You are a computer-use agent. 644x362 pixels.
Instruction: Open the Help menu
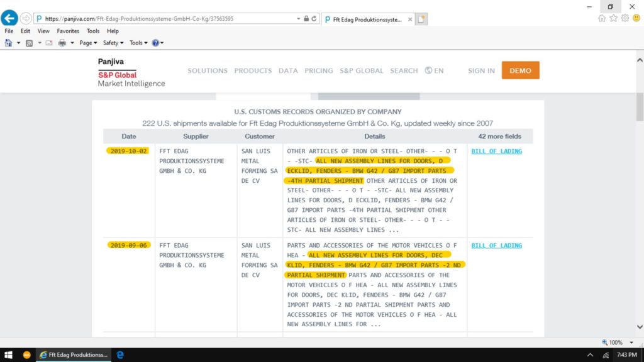(113, 31)
